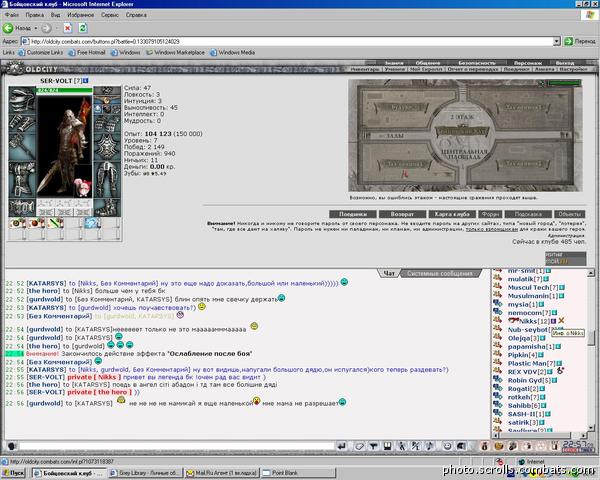
Task: Open Windows Marketplace links bar item
Action: pyautogui.click(x=175, y=52)
